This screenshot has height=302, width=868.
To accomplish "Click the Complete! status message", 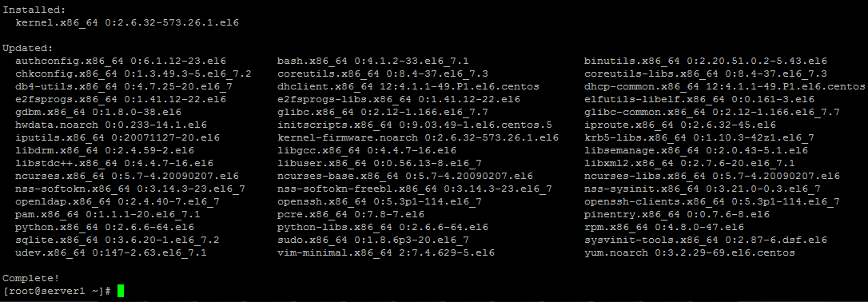I will pyautogui.click(x=31, y=278).
